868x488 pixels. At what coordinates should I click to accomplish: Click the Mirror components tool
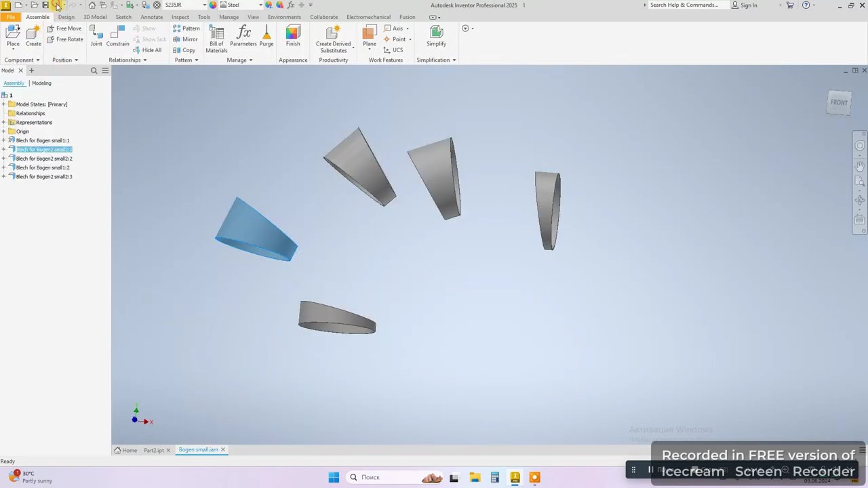(x=184, y=39)
